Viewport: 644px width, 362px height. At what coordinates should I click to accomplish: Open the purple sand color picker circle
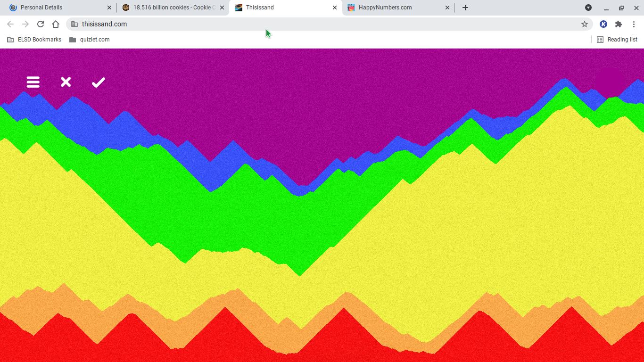coord(610,82)
